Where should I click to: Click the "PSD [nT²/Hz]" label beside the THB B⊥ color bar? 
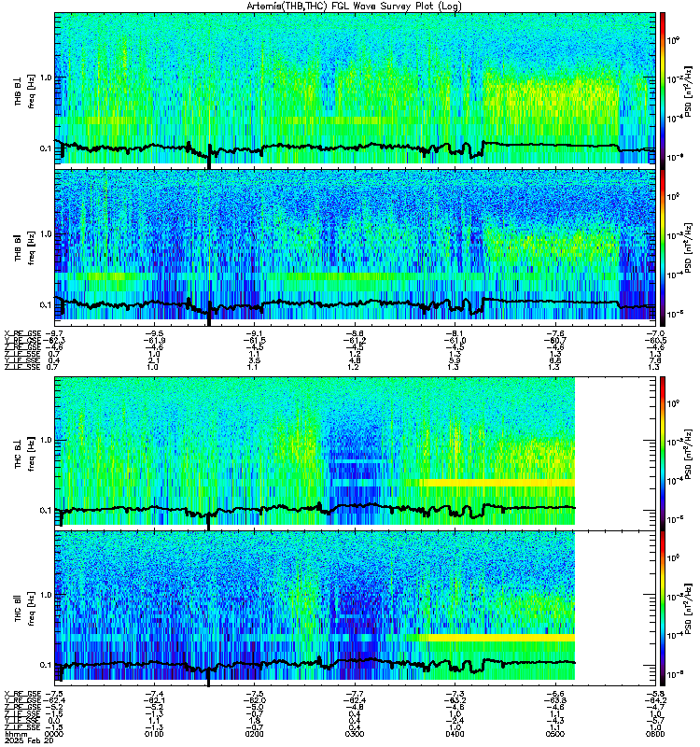[688, 92]
